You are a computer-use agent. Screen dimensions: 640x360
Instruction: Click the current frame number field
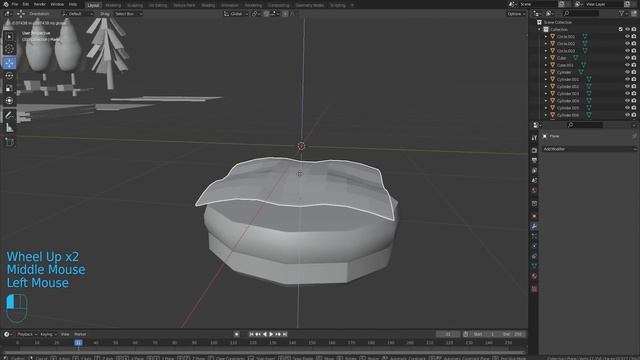tap(448, 334)
